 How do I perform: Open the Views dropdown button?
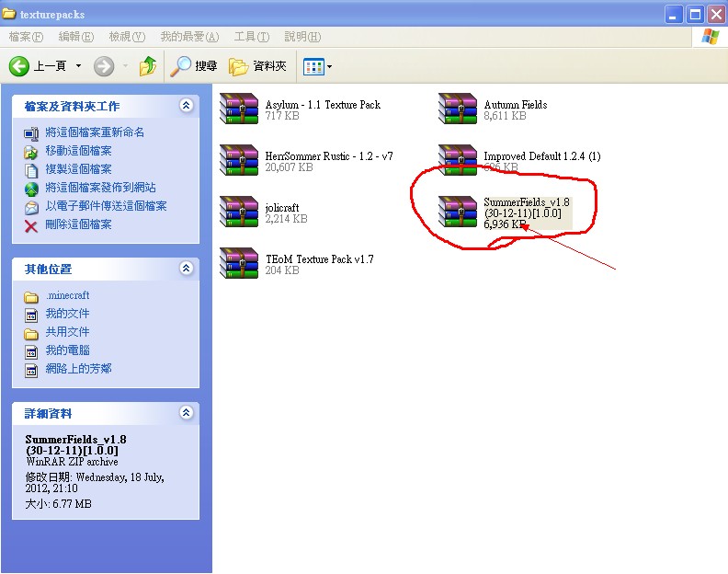point(317,66)
